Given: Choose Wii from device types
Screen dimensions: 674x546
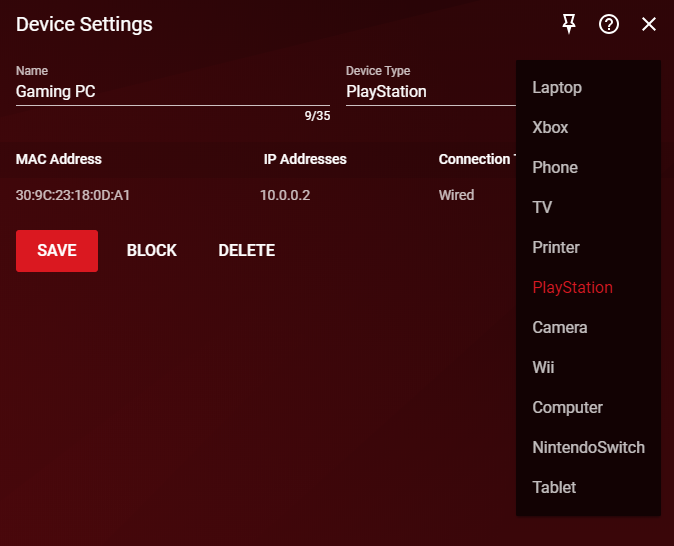Looking at the screenshot, I should (543, 368).
